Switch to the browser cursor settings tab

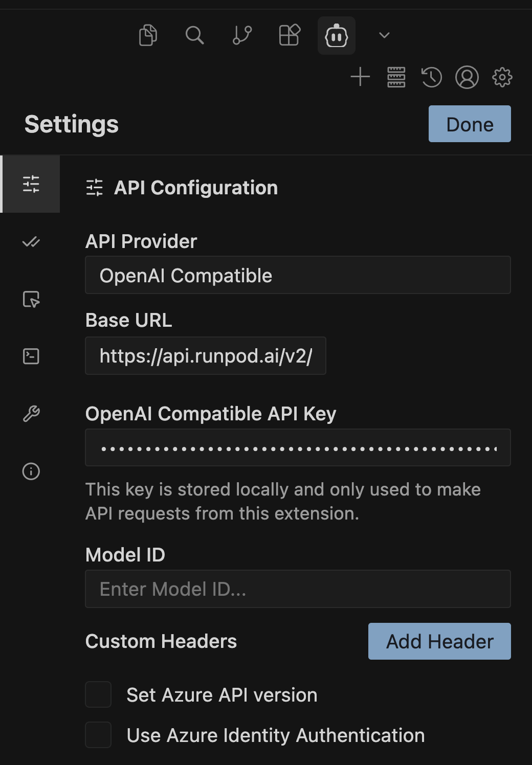click(x=31, y=299)
